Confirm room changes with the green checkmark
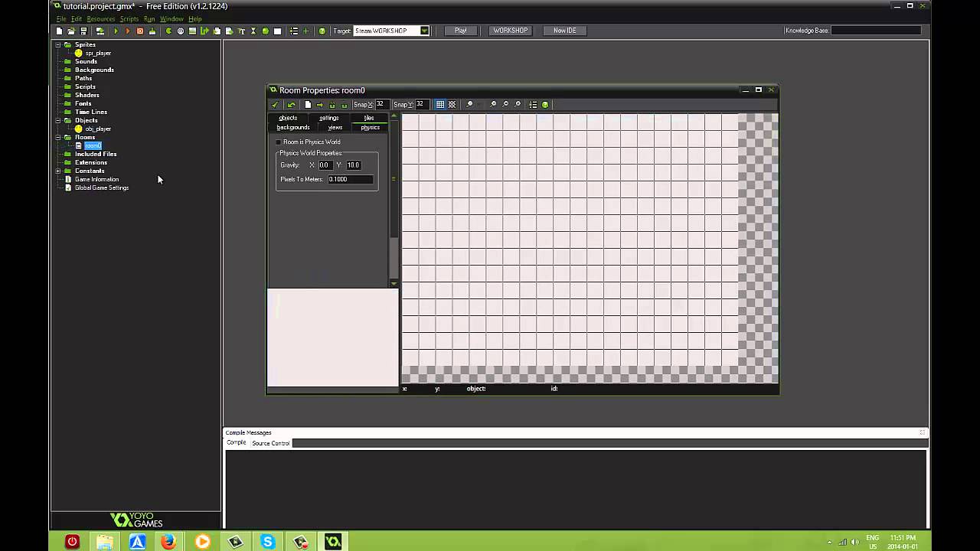 click(275, 105)
